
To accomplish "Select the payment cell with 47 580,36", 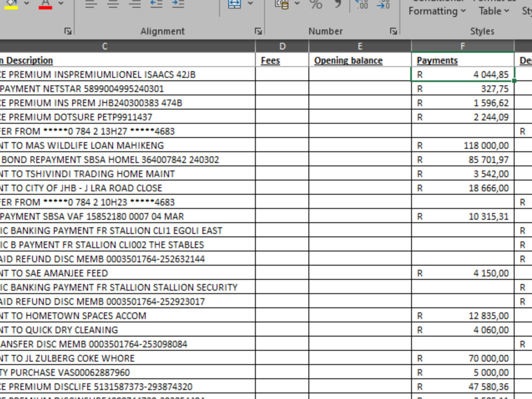I will (463, 387).
